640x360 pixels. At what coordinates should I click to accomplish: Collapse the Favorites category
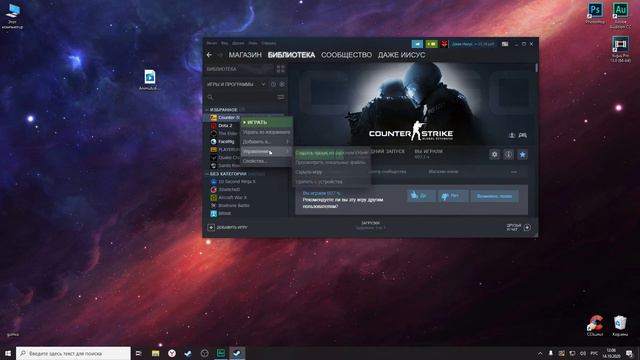coord(207,110)
